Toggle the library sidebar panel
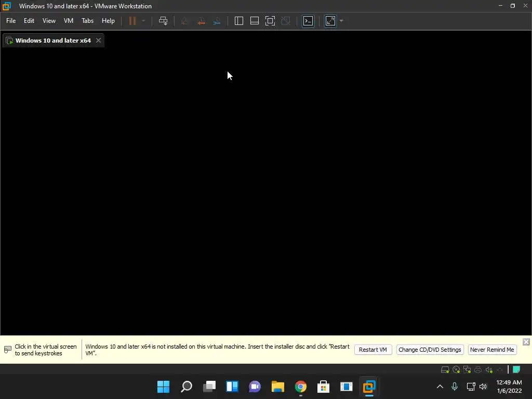 point(239,21)
